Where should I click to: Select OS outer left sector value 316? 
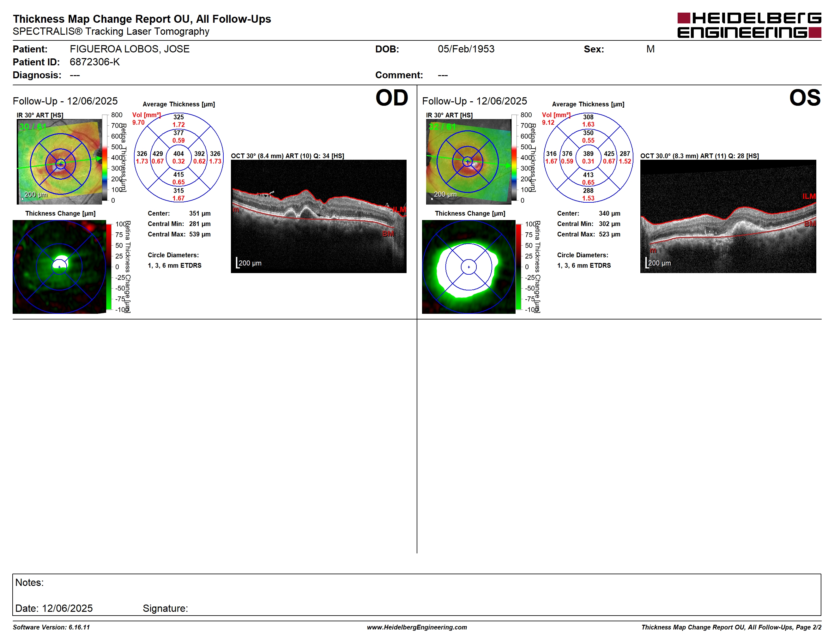(x=551, y=154)
